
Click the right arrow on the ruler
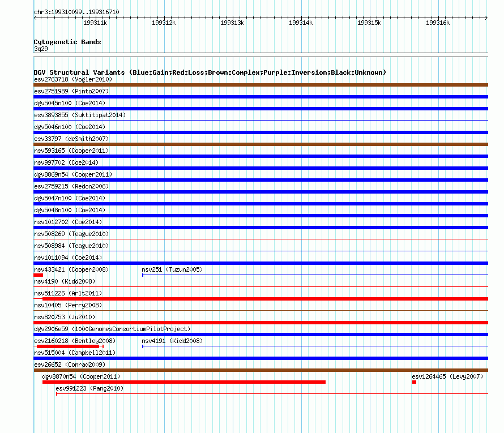coord(486,18)
